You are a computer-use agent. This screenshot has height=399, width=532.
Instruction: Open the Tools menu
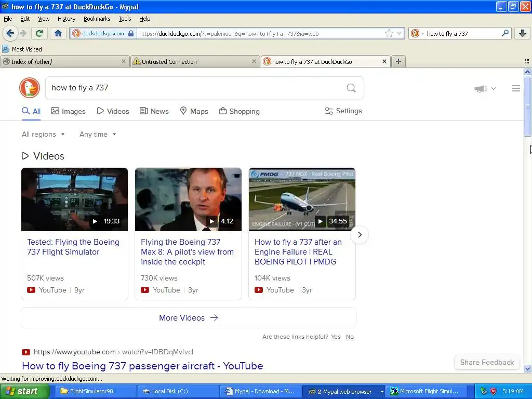125,19
